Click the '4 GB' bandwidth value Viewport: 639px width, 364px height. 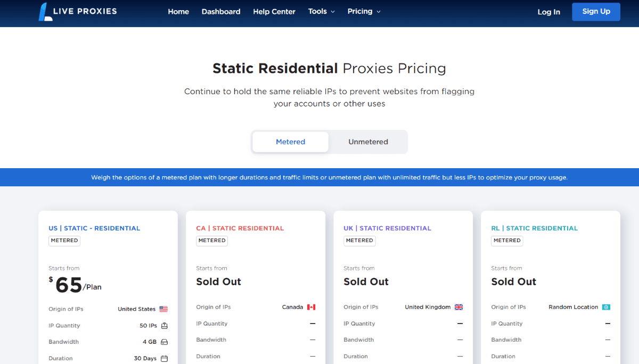[150, 342]
